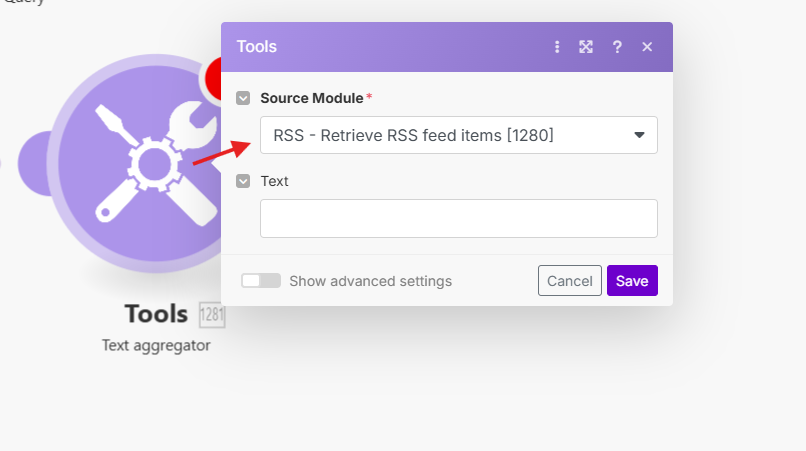Click into the Text input field
The height and width of the screenshot is (451, 806).
click(x=458, y=218)
